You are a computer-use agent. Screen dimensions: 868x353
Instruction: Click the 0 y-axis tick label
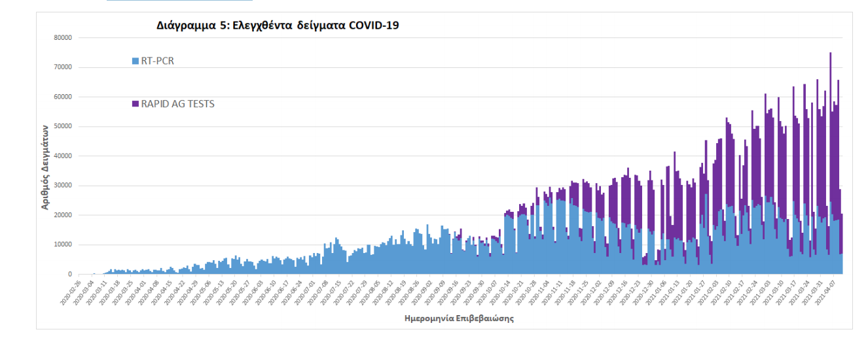pyautogui.click(x=69, y=275)
